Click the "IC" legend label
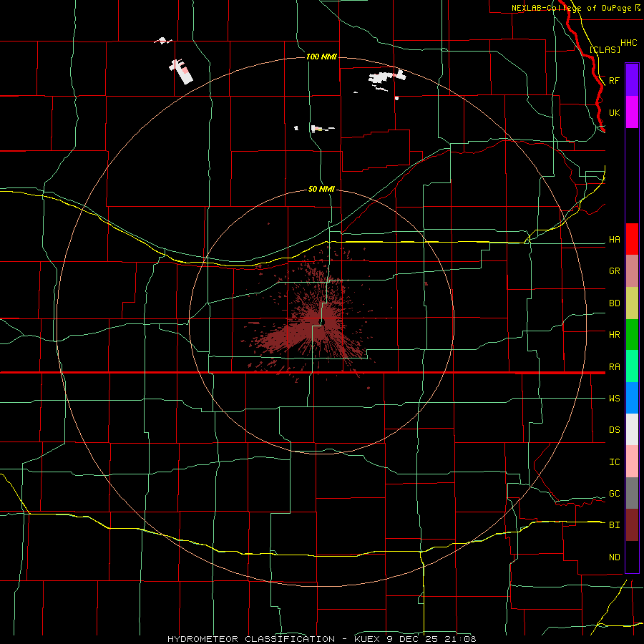Viewport: 644px width, 644px height. (615, 462)
